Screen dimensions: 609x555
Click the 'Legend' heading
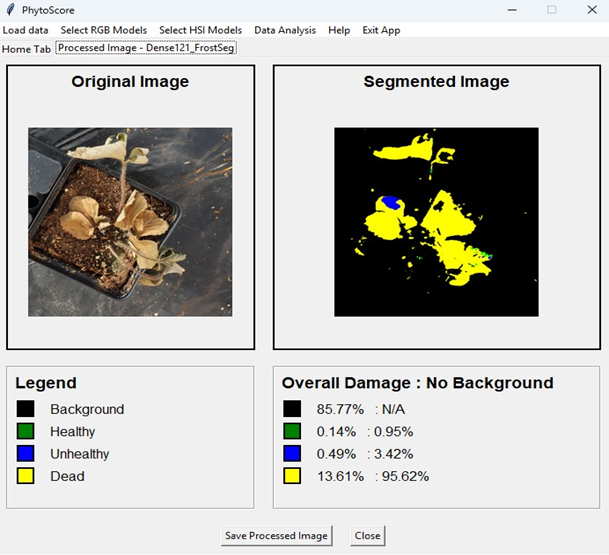46,383
